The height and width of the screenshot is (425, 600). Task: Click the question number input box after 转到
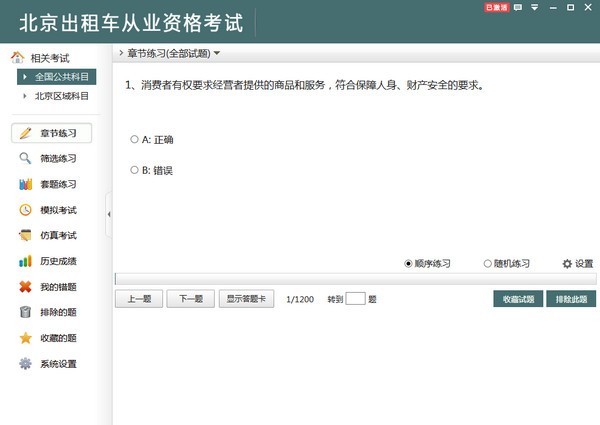[355, 298]
